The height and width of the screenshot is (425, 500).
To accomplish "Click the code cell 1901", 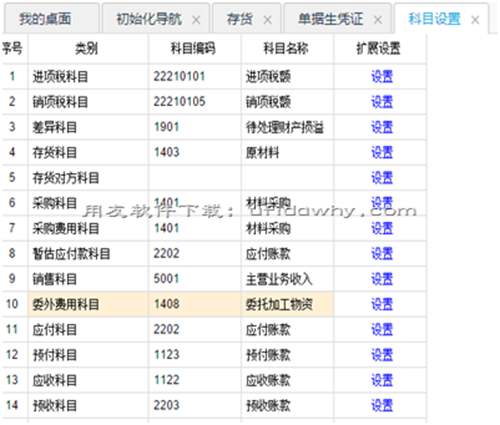I will coord(195,127).
